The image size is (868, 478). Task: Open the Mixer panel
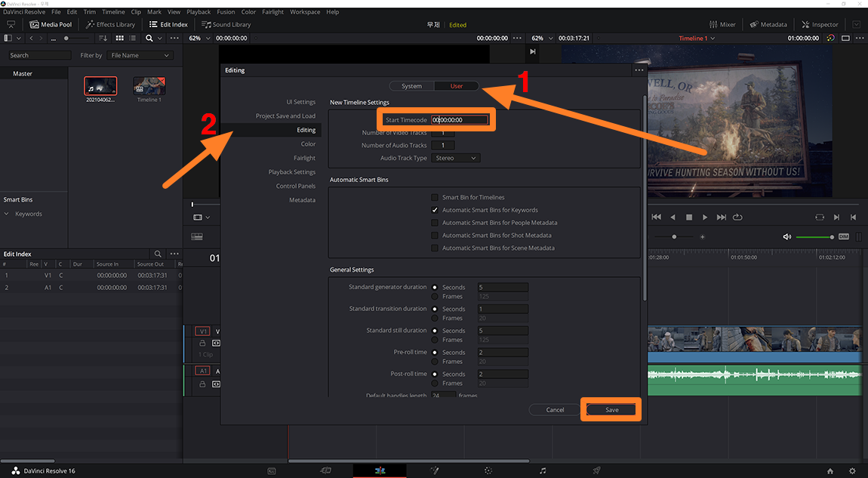[722, 24]
